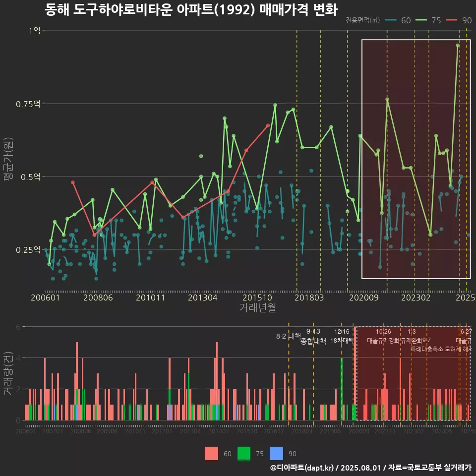Screen dimensions: 476x476
Task: Click the tallest volume bar reaching 6
Action: 355,373
